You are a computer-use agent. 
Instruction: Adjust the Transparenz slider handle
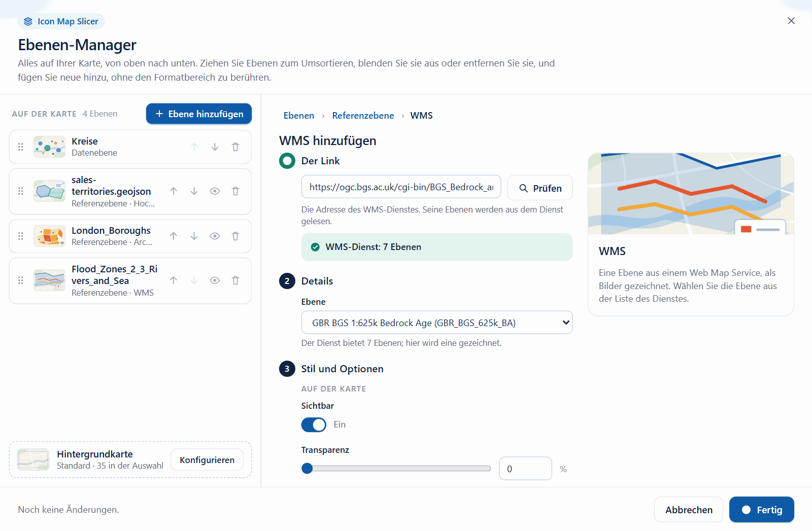[x=307, y=469]
